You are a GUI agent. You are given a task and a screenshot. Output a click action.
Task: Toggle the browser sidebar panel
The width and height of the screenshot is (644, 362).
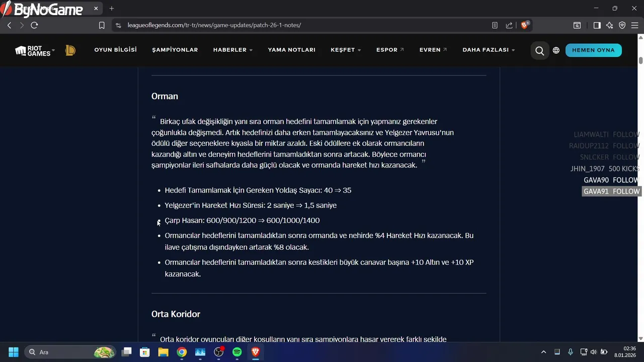597,25
